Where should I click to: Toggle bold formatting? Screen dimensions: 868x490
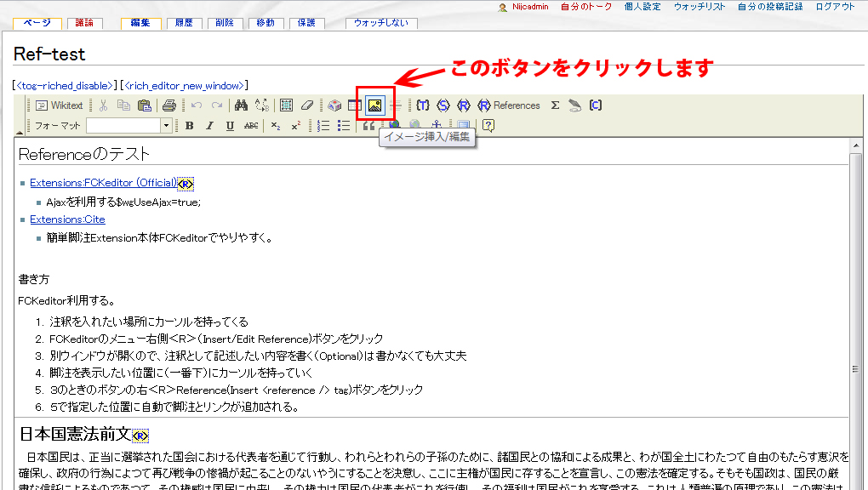pos(189,126)
